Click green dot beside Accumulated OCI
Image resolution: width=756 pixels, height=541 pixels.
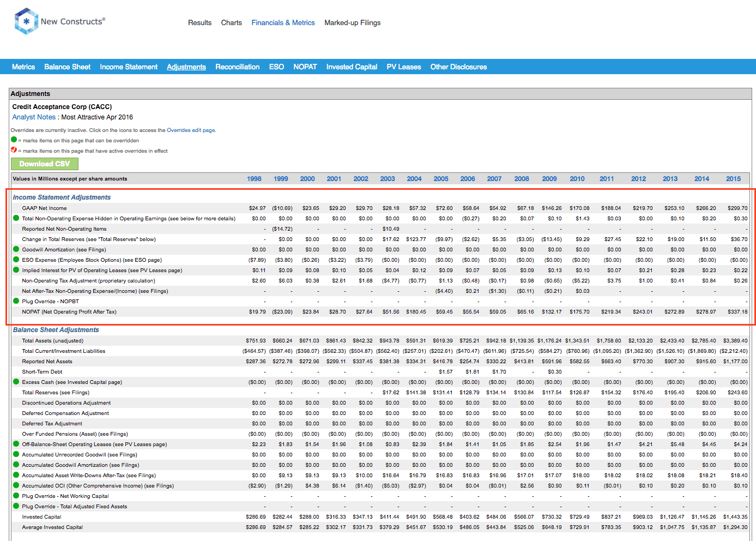16,485
